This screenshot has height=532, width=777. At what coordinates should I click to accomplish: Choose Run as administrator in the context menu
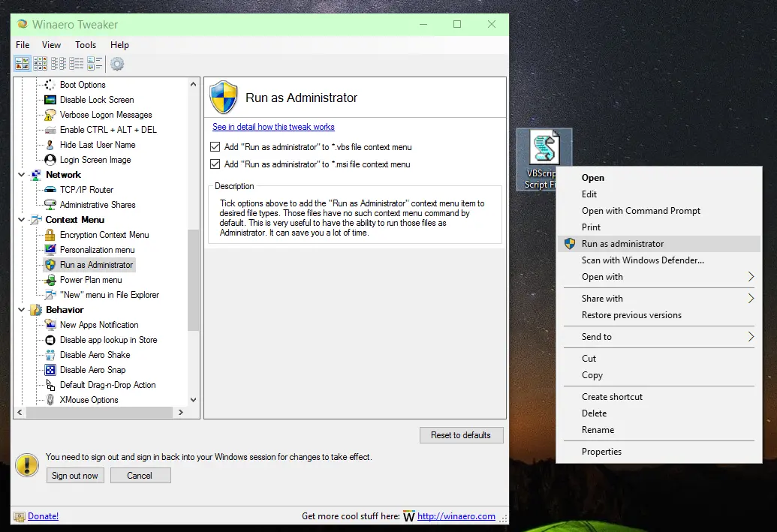[x=659, y=244]
